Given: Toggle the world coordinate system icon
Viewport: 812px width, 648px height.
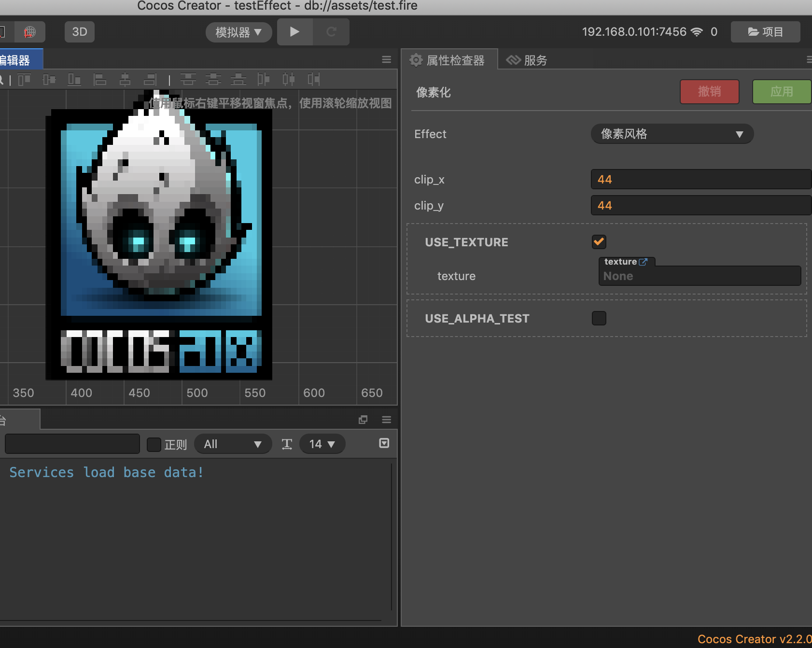Looking at the screenshot, I should point(30,32).
